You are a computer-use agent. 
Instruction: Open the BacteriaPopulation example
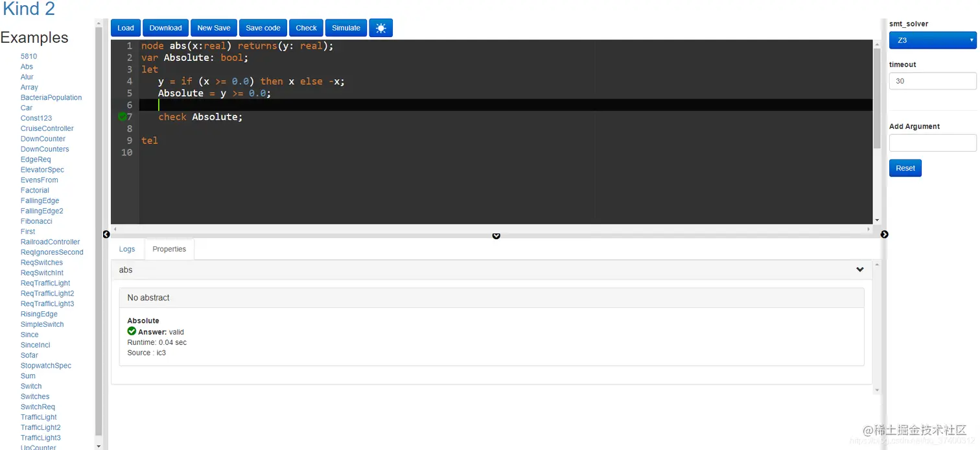coord(51,98)
